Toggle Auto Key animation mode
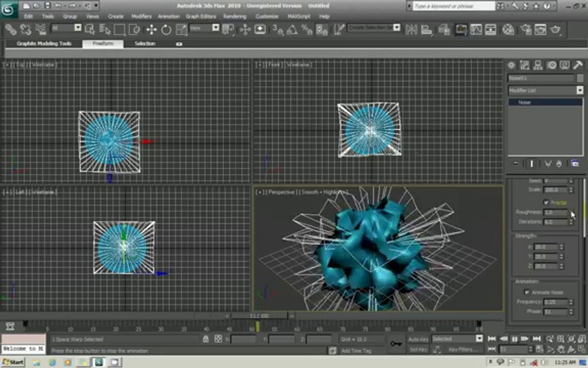This screenshot has width=588, height=368. (418, 339)
